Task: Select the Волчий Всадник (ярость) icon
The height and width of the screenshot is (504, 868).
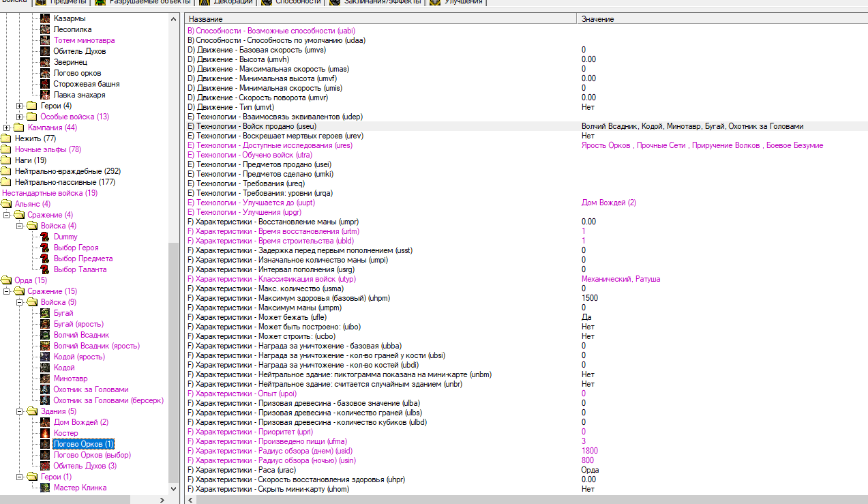Action: click(x=45, y=346)
